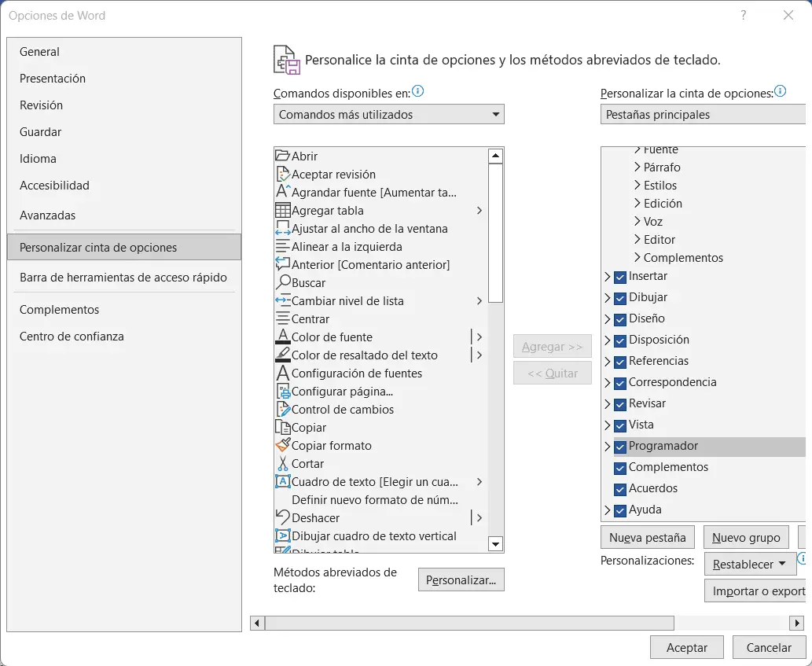Select the Dibujar cuadro de texto vertical icon

click(282, 535)
